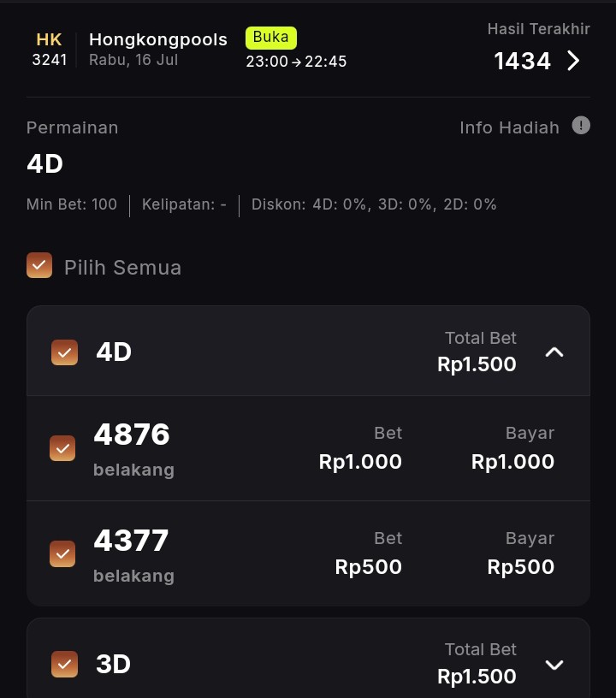The height and width of the screenshot is (698, 616).
Task: Toggle the 3D group checkbox
Action: point(64,664)
